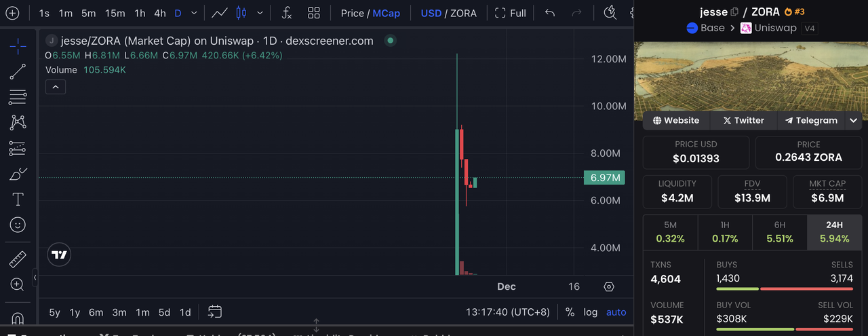Open the emoji sticker tool

click(x=18, y=225)
